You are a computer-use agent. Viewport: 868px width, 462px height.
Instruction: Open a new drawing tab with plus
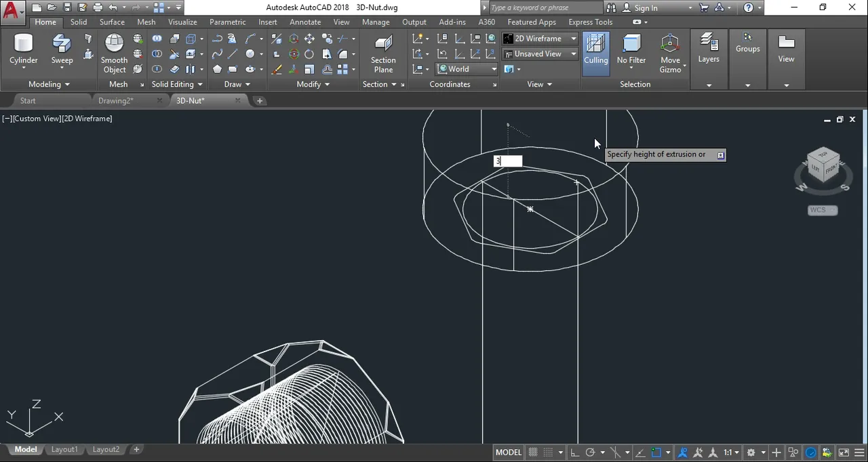coord(260,100)
